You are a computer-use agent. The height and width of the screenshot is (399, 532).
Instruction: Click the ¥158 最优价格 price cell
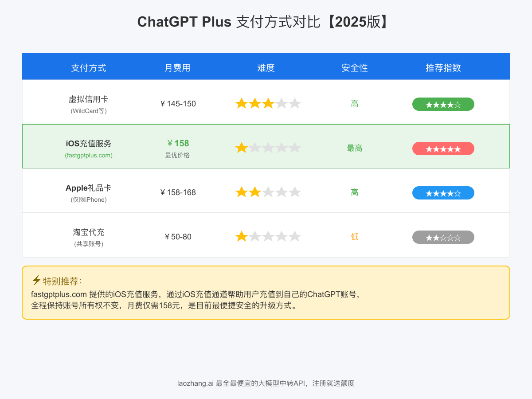pyautogui.click(x=177, y=146)
